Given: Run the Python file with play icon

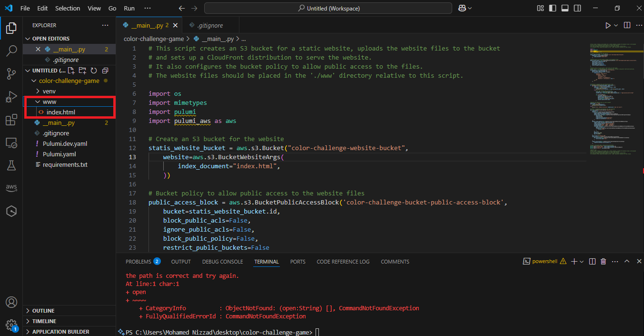Looking at the screenshot, I should pyautogui.click(x=608, y=25).
